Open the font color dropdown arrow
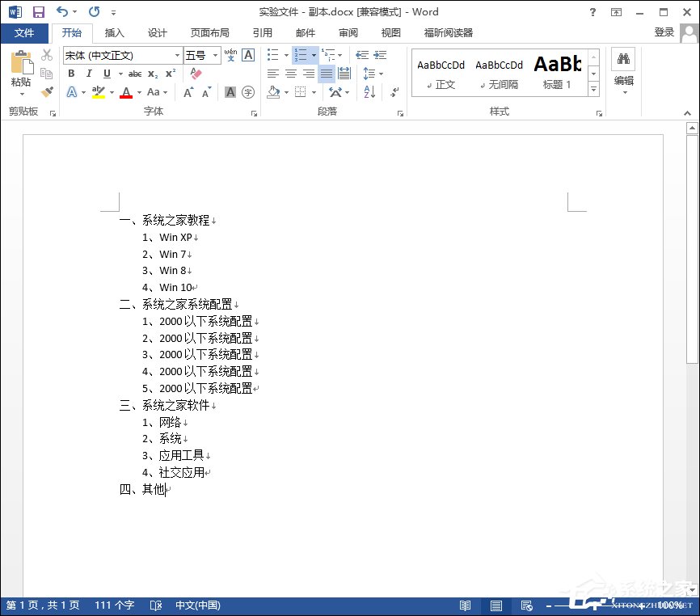The image size is (700, 616). point(139,92)
